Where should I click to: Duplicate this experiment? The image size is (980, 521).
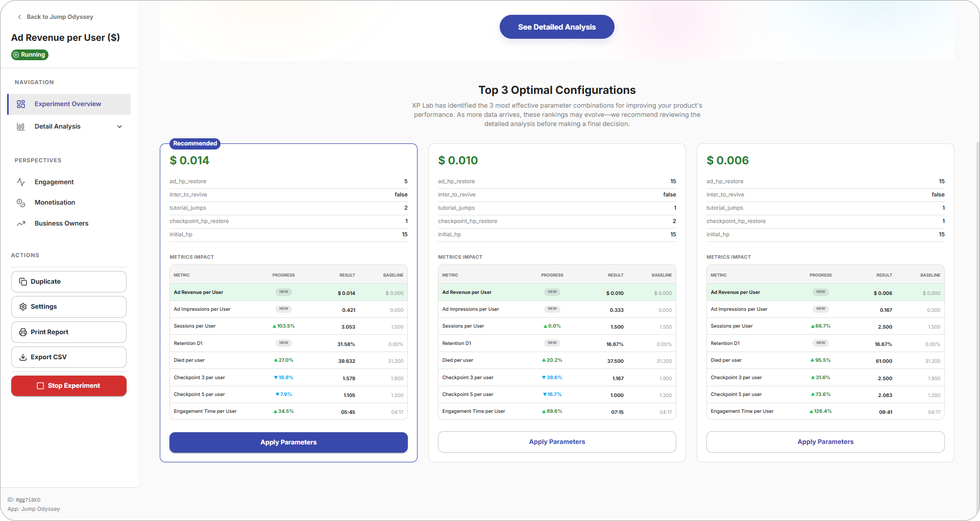click(x=69, y=282)
